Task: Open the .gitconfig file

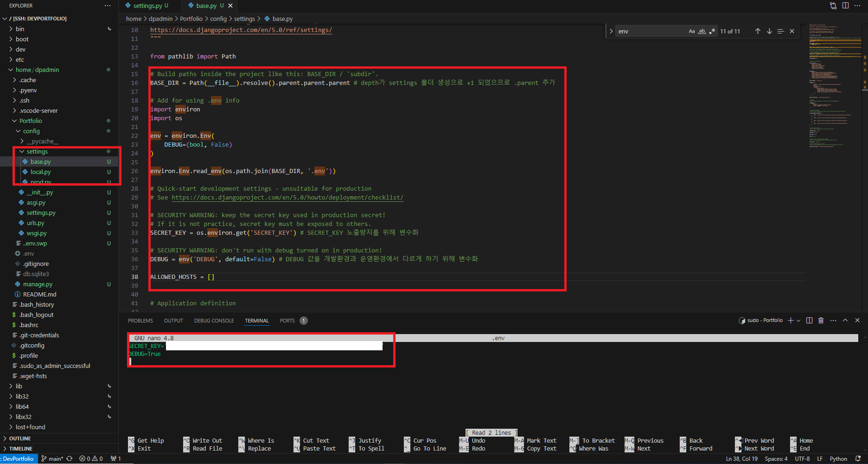Action: (x=32, y=345)
